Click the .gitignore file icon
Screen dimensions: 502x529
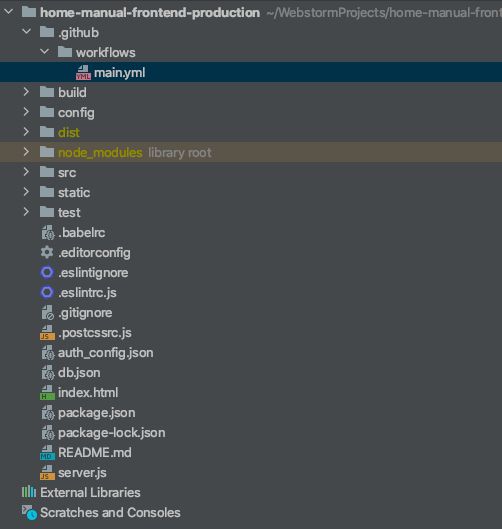[x=48, y=313]
